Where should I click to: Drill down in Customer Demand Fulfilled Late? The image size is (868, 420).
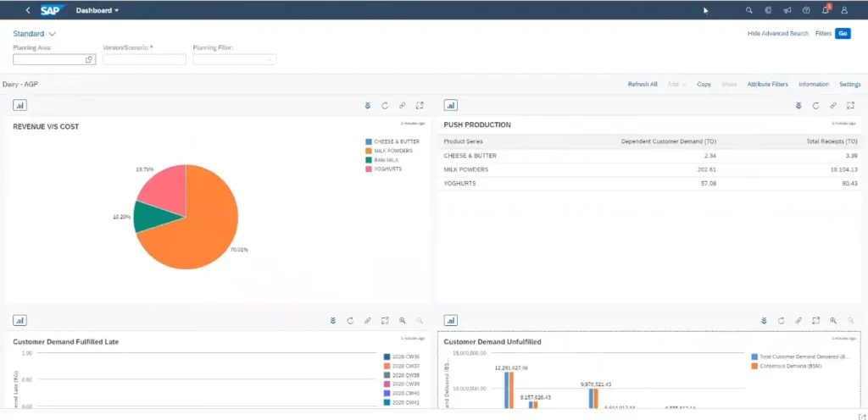click(x=332, y=321)
